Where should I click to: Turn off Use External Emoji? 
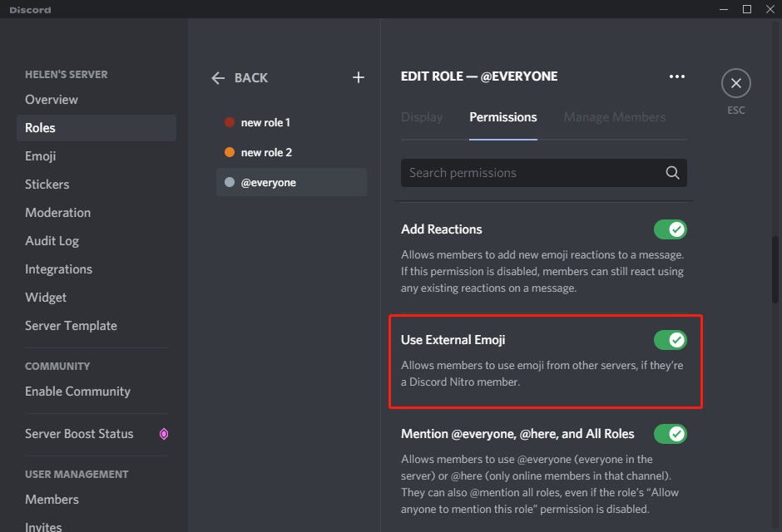pos(670,340)
